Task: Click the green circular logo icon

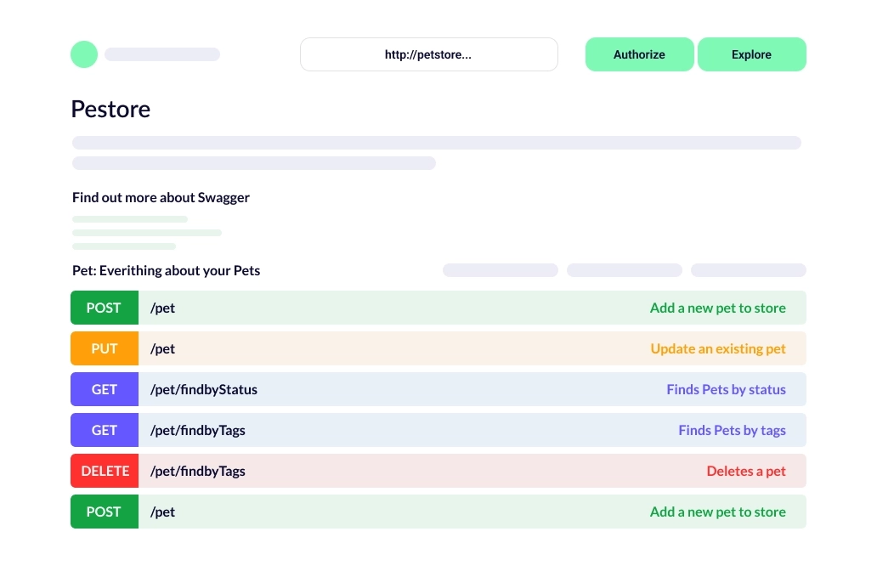Action: pos(84,54)
